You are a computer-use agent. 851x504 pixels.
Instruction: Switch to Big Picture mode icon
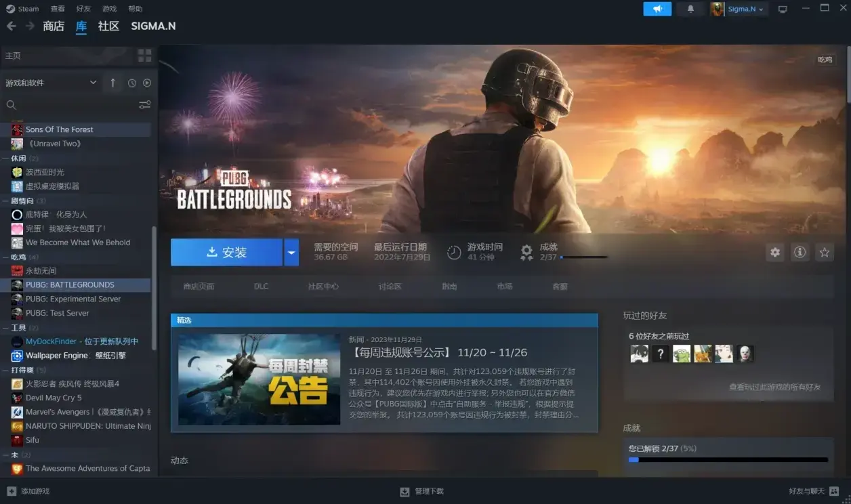click(783, 9)
